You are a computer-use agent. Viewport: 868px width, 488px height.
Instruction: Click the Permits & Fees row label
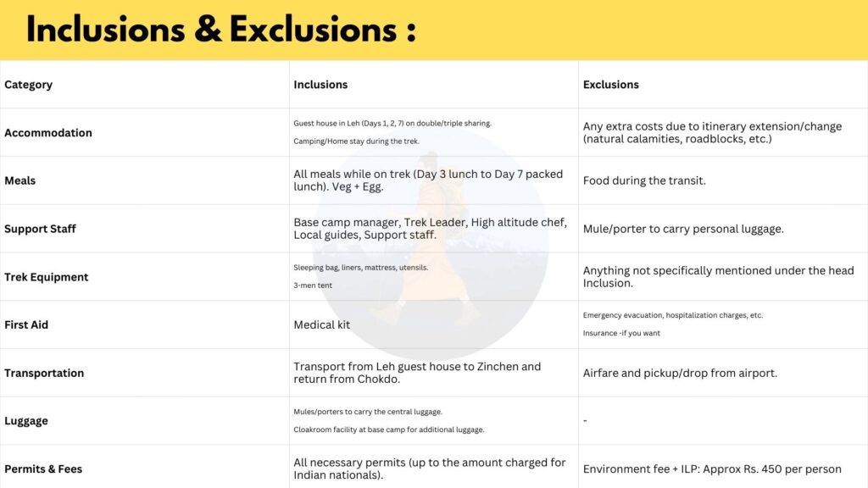(x=43, y=469)
